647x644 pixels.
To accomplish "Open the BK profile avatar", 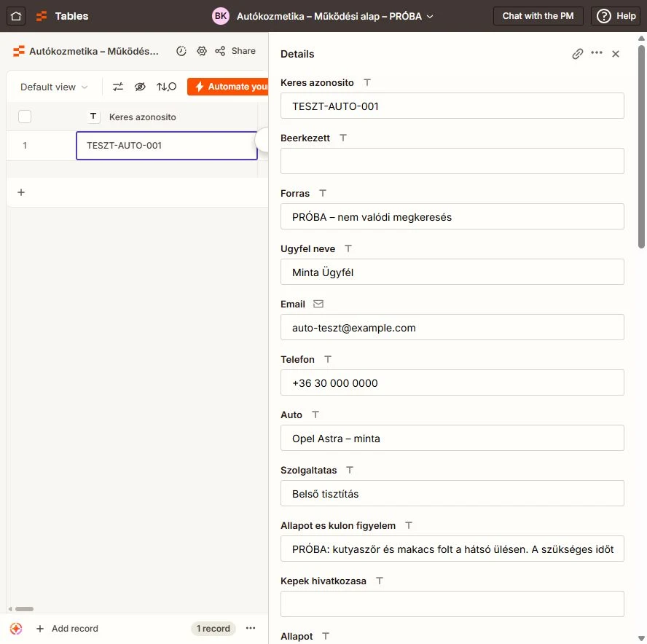I will 220,16.
